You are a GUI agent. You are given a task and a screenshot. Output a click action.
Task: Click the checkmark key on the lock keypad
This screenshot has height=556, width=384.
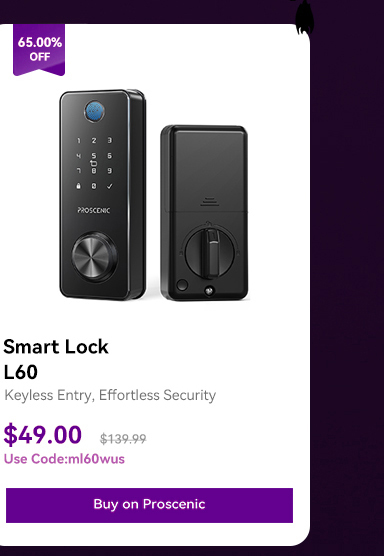click(110, 186)
